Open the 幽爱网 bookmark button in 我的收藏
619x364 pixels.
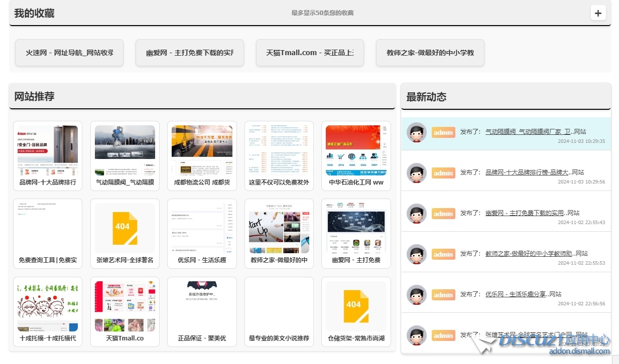click(190, 53)
